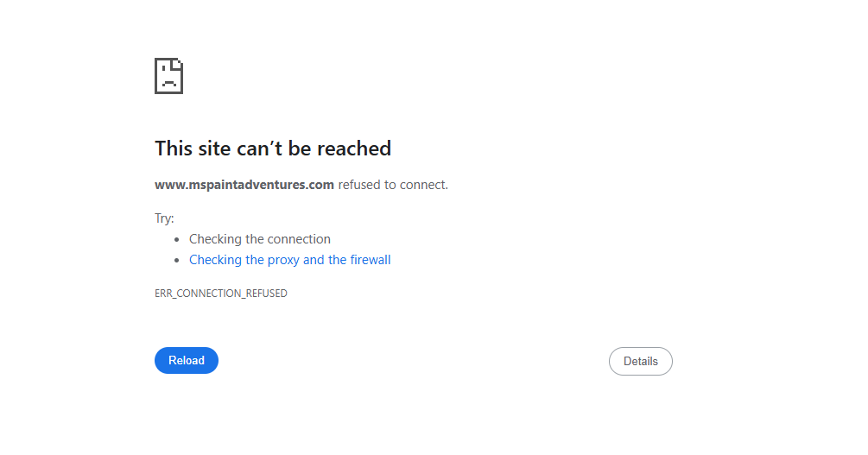
Task: Click the "refused to connect." text
Action: pos(393,185)
